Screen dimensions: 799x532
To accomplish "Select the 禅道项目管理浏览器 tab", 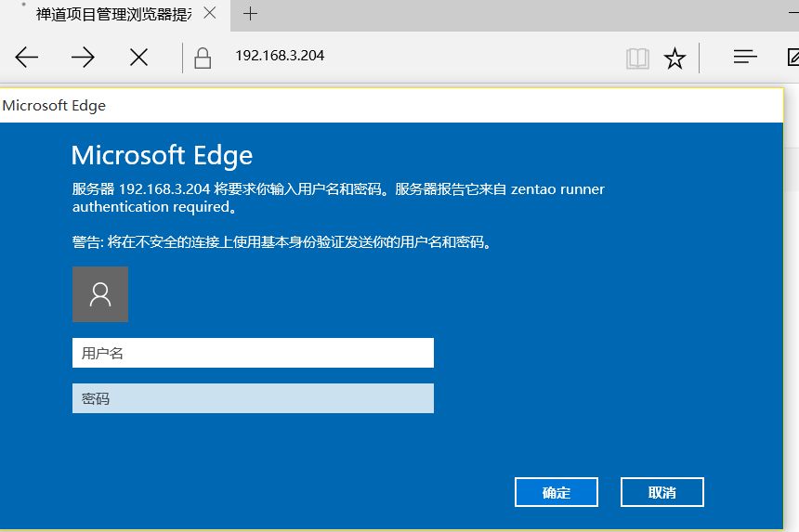I will [111, 14].
